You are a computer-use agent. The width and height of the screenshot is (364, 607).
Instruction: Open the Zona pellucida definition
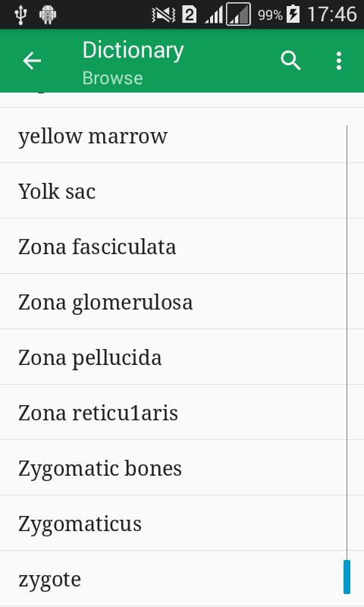(x=182, y=357)
